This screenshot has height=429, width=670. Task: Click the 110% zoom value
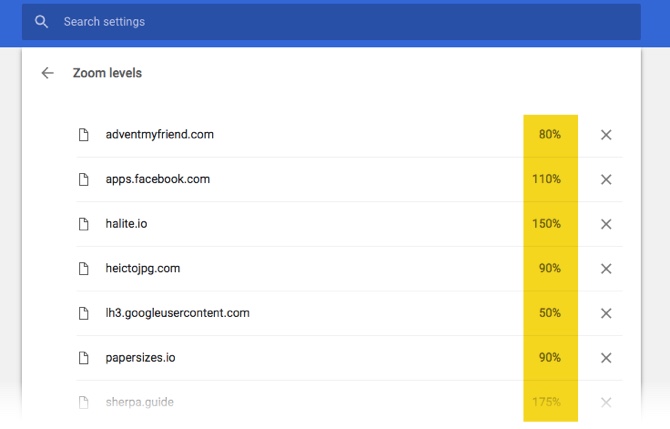[x=546, y=179]
